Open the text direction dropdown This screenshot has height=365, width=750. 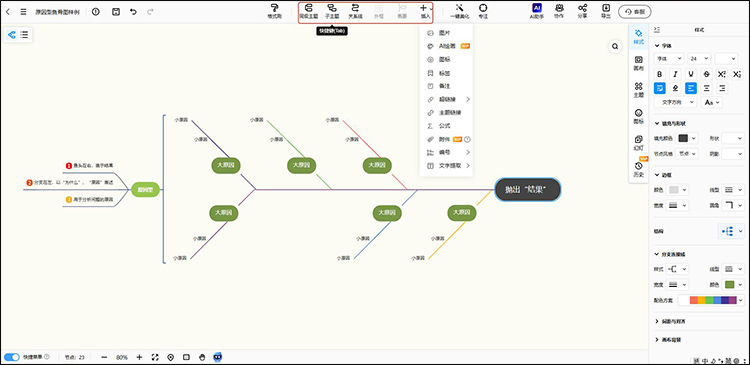click(x=675, y=102)
